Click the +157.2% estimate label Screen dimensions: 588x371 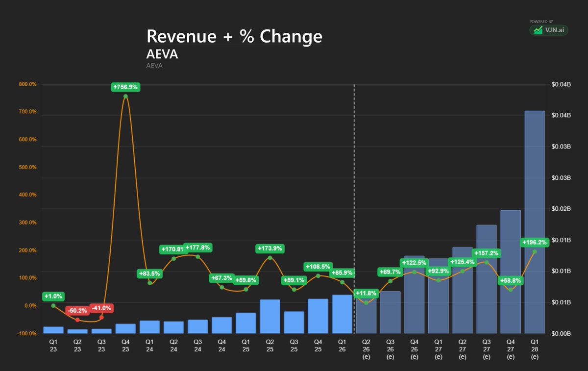[x=487, y=253]
